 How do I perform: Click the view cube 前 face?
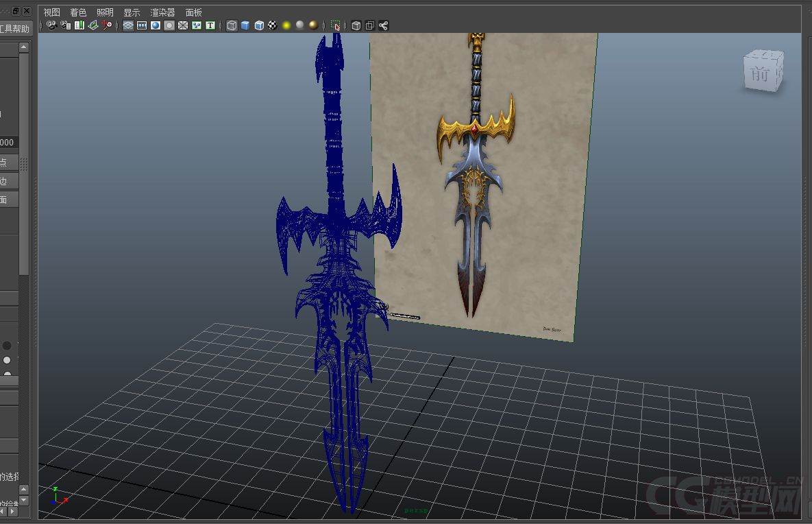pos(760,73)
